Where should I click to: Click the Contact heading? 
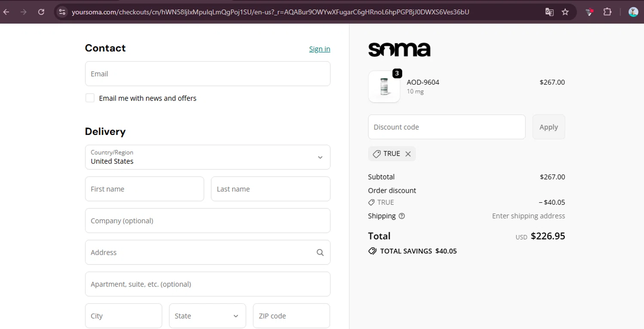click(x=105, y=48)
